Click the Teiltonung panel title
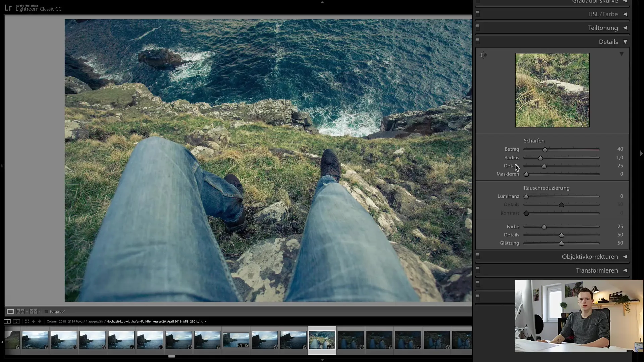 point(603,28)
